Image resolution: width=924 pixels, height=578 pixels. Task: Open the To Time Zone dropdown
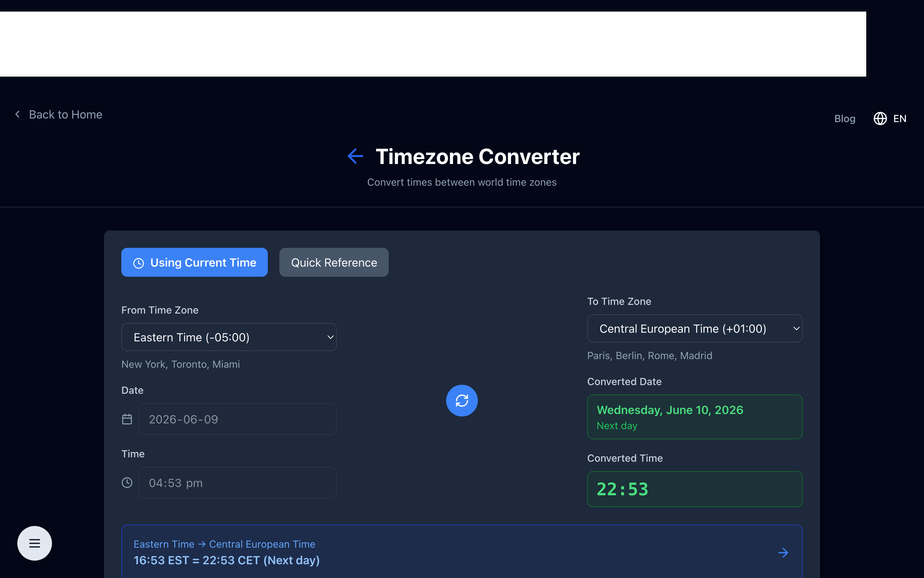pyautogui.click(x=694, y=328)
